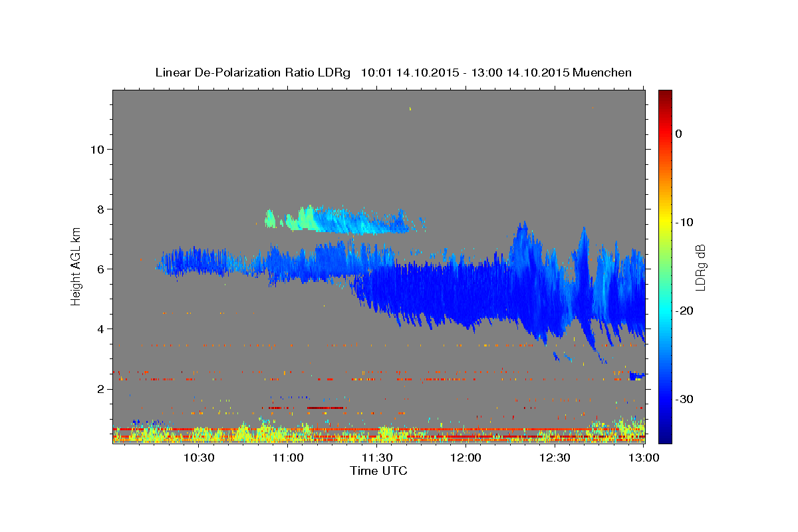This screenshot has width=798, height=532.
Task: Click the colorbar label '-10'
Action: (685, 222)
